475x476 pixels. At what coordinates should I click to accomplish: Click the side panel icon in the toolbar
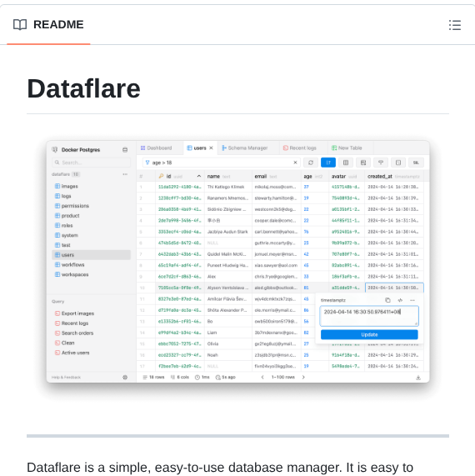click(x=398, y=163)
